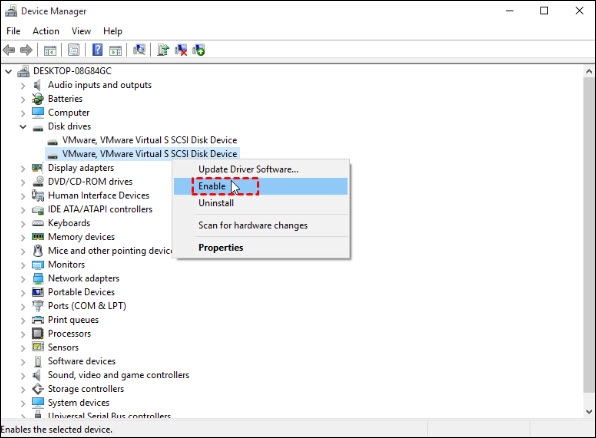Click the Disk drives category icon
The width and height of the screenshot is (596, 438).
tap(38, 128)
